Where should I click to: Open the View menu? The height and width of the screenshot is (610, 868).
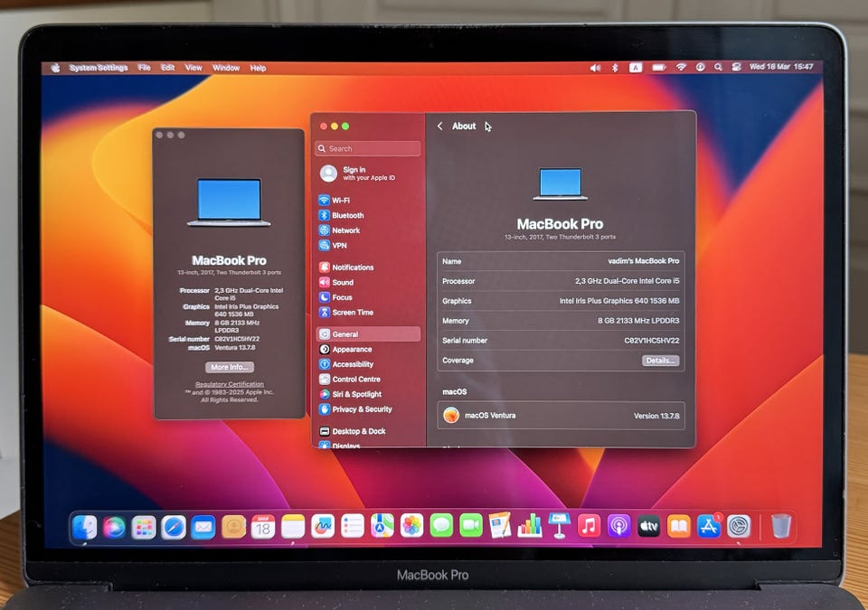pos(193,68)
